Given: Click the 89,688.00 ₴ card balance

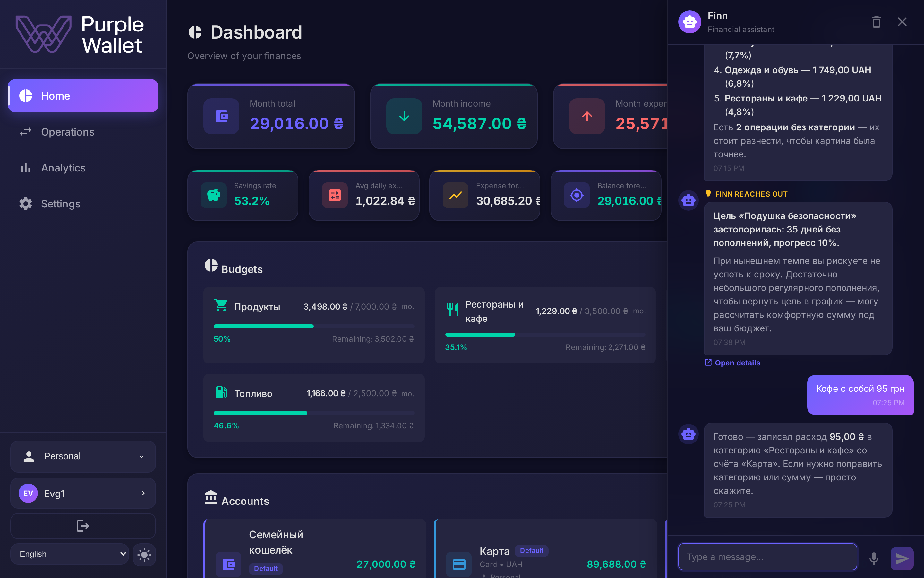Looking at the screenshot, I should (x=616, y=564).
